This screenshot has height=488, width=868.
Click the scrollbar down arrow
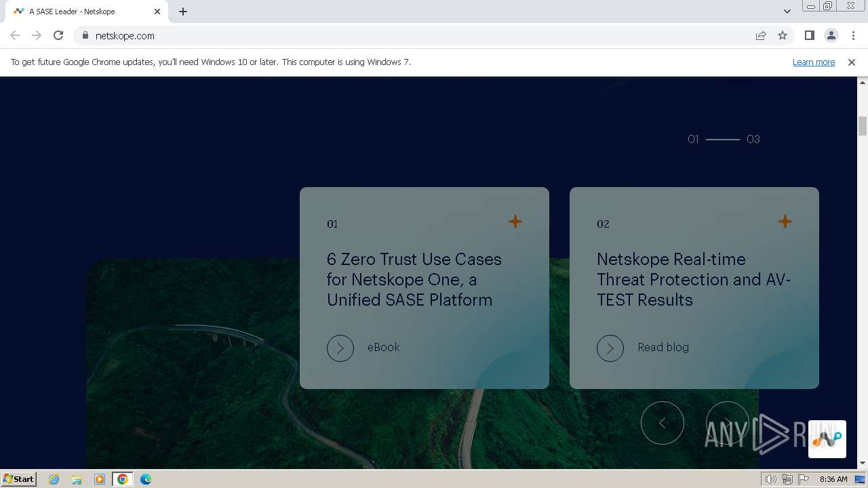(863, 464)
